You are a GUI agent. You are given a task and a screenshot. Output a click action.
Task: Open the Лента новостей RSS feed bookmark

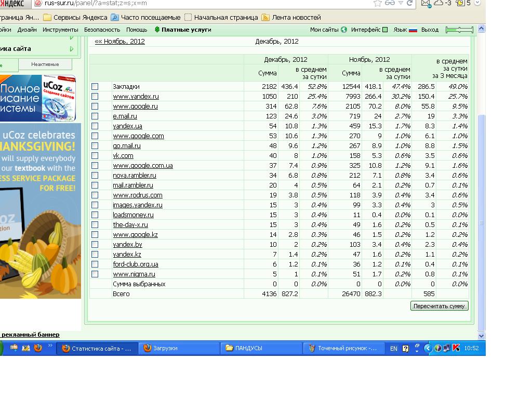point(291,17)
